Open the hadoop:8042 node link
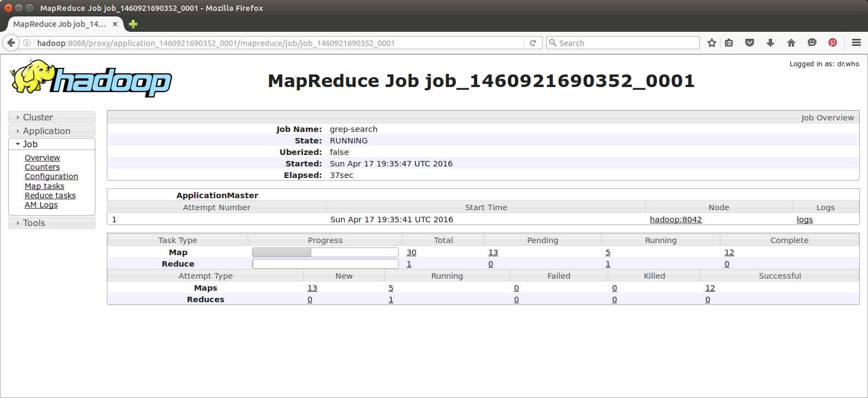 pos(676,220)
